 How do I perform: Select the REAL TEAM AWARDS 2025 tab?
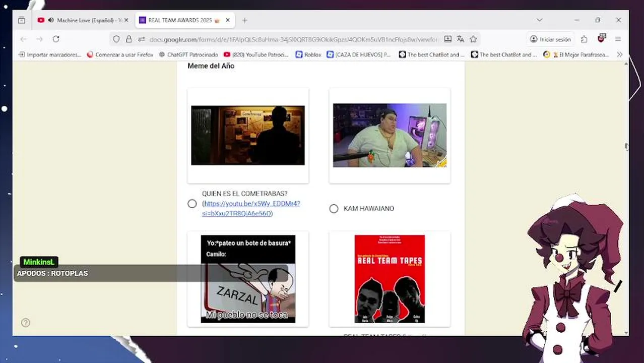pyautogui.click(x=185, y=20)
